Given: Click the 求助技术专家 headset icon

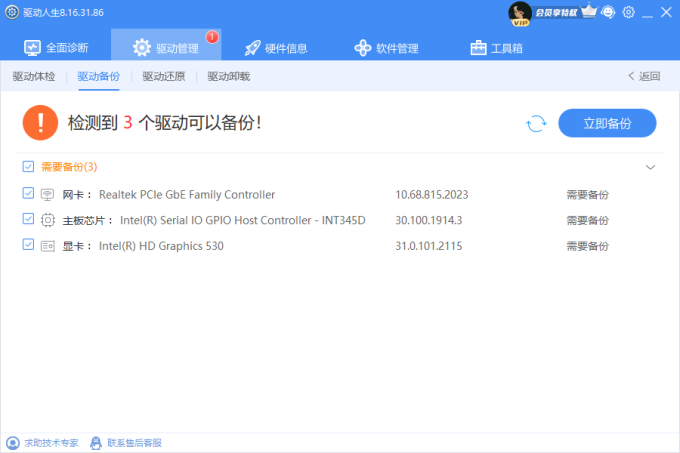Looking at the screenshot, I should coord(13,443).
